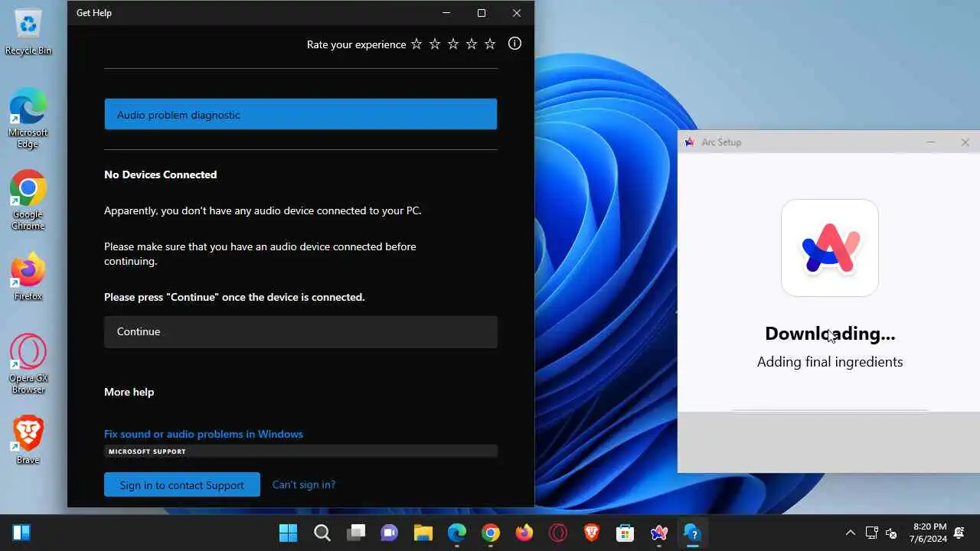Screen dimensions: 980x551
Task: Open Firefox desktop shortcut
Action: click(28, 276)
